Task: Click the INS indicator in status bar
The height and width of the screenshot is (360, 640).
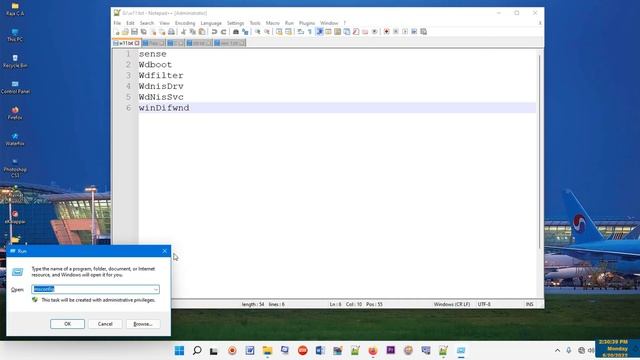Action: [529, 304]
